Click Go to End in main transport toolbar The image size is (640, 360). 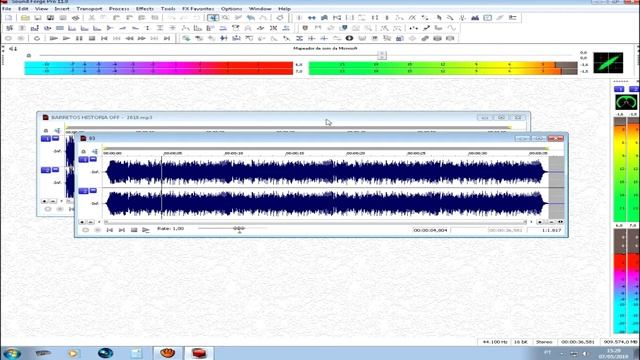[167, 38]
